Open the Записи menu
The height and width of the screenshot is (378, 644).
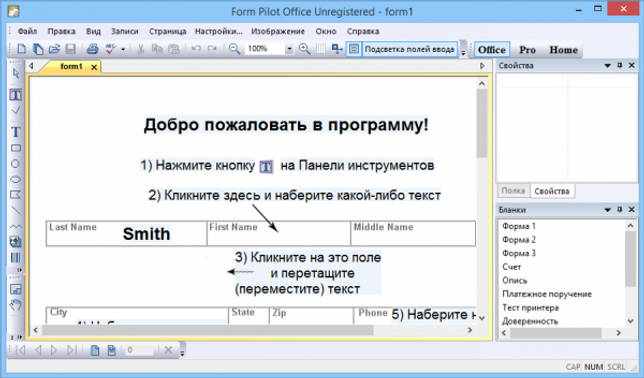coord(124,31)
